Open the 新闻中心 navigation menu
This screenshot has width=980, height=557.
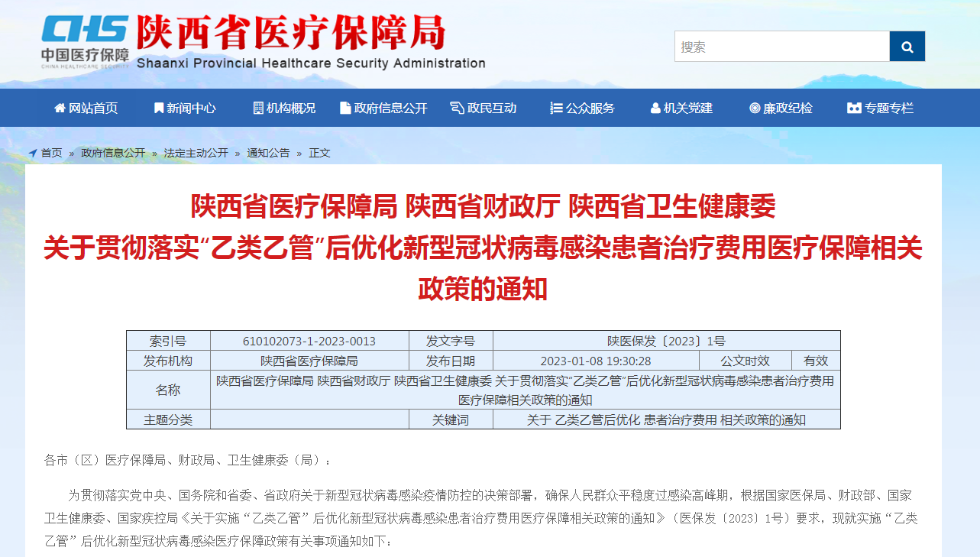point(185,108)
